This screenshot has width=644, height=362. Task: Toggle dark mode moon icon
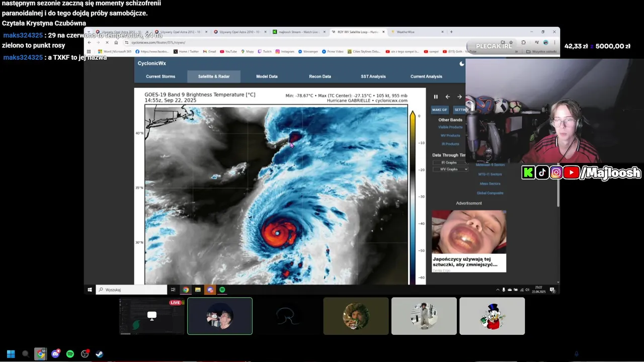[462, 63]
